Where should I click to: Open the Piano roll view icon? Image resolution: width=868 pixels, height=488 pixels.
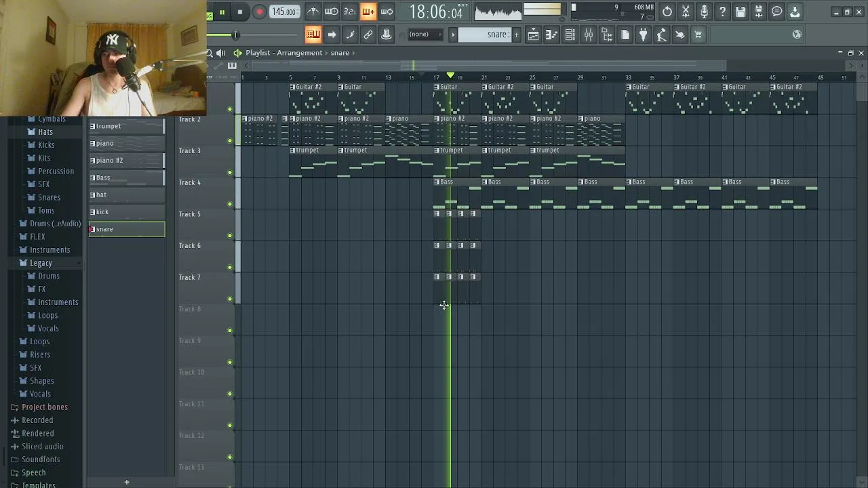click(x=552, y=35)
